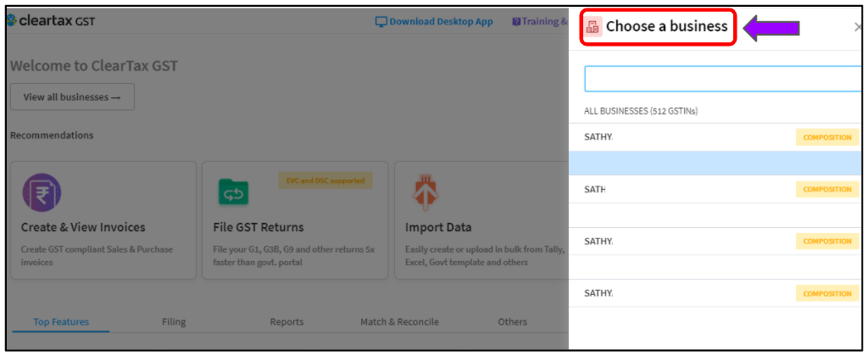868x355 pixels.
Task: Click the Download Desktop App monitor icon
Action: coord(381,22)
